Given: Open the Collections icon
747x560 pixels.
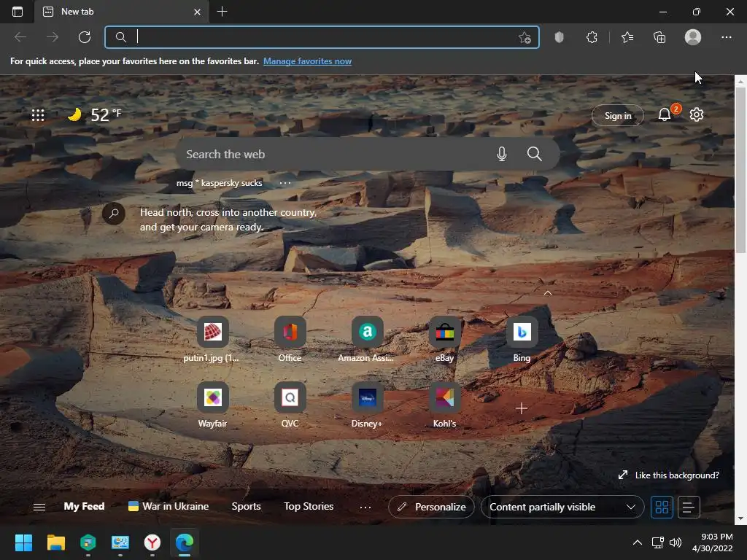Looking at the screenshot, I should pyautogui.click(x=659, y=37).
